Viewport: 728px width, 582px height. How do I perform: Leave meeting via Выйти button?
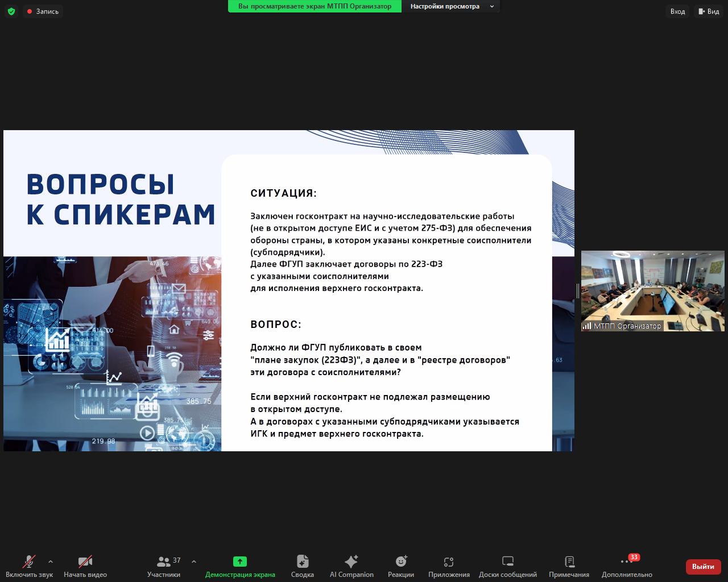coord(703,567)
